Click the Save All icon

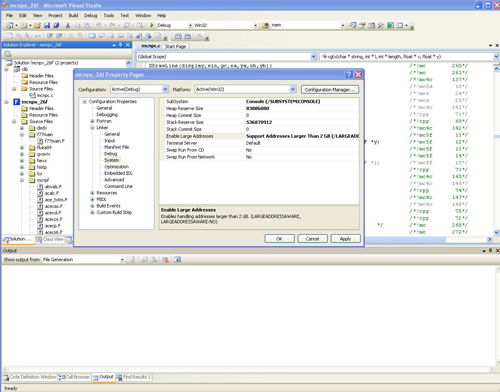tap(56, 25)
